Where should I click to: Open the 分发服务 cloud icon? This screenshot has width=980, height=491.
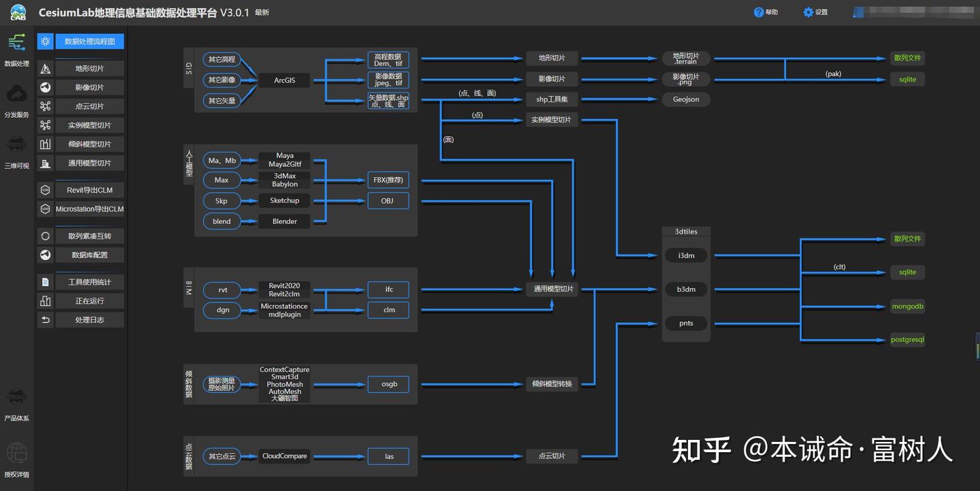pyautogui.click(x=17, y=94)
